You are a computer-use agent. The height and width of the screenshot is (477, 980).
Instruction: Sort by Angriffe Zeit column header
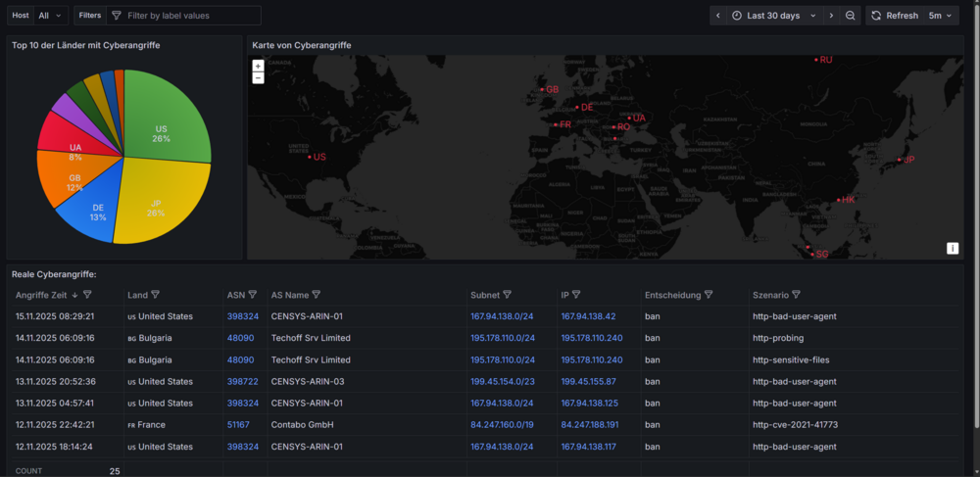(42, 295)
